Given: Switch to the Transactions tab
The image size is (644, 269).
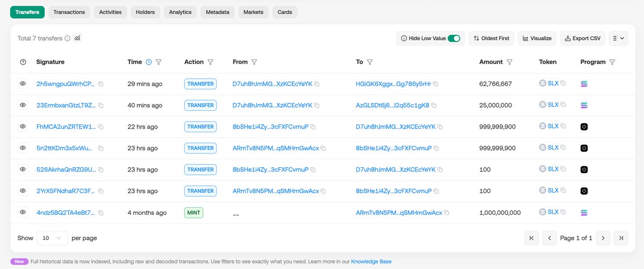Looking at the screenshot, I should click(x=69, y=12).
